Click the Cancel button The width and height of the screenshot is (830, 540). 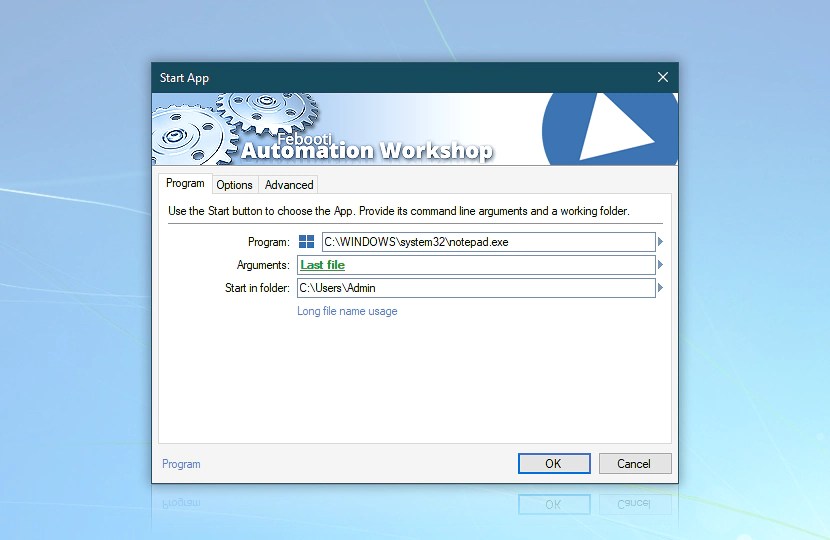635,464
